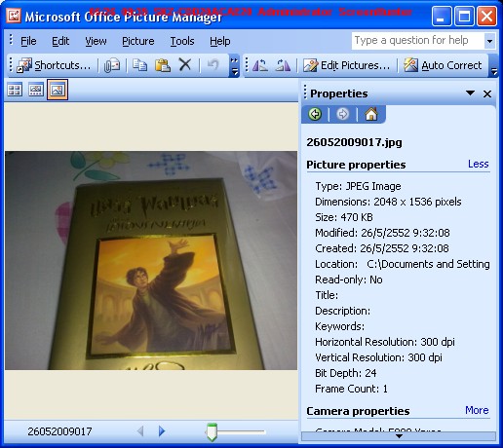
Task: Minimize the Picture Manager window
Action: pos(442,16)
